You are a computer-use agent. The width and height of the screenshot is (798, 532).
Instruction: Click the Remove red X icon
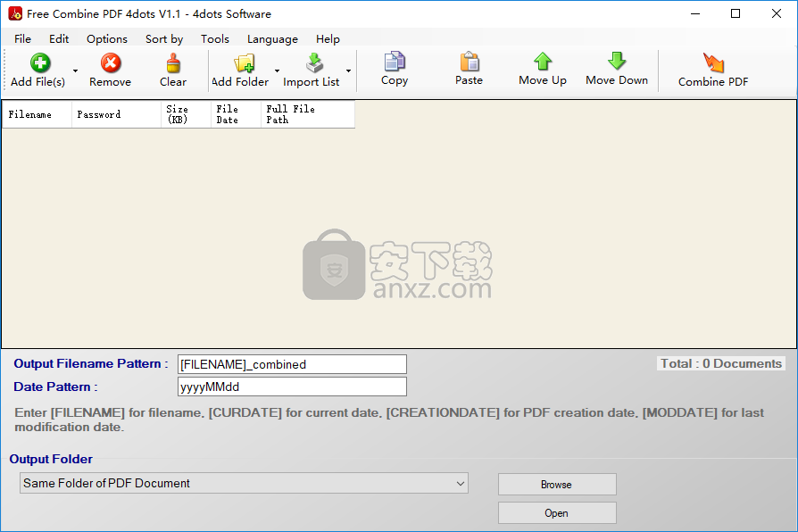[x=111, y=62]
